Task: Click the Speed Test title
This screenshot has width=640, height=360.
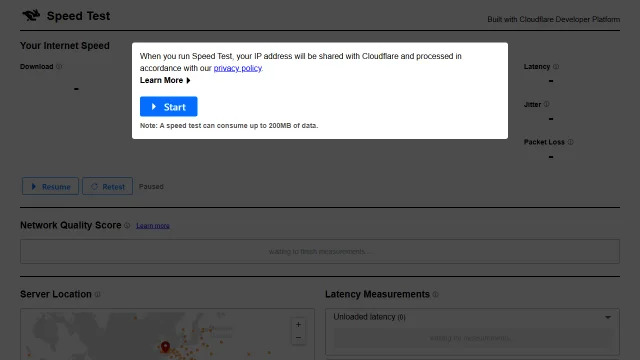Action: (x=78, y=16)
